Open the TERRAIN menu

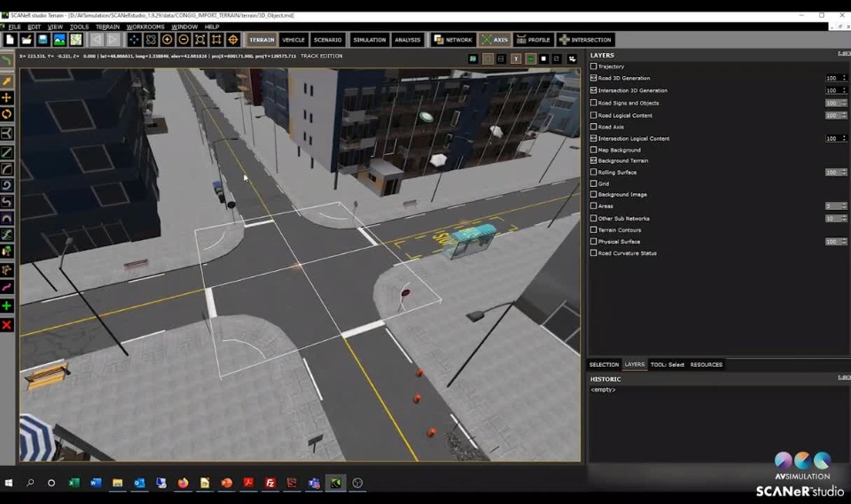click(107, 27)
